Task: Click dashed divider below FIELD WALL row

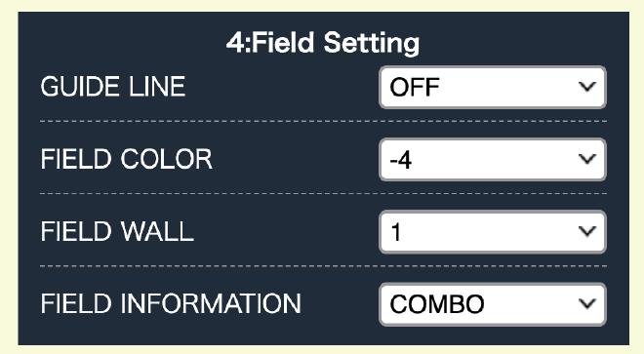Action: pos(323,266)
